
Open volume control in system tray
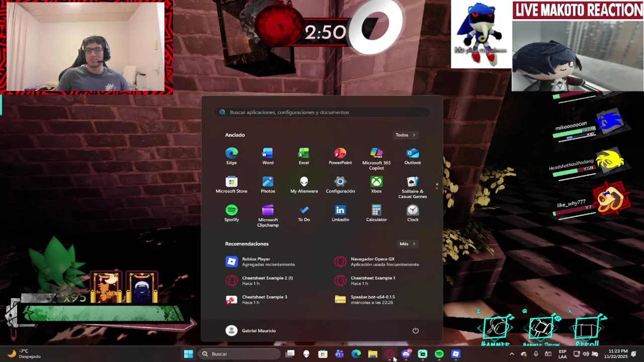586,354
